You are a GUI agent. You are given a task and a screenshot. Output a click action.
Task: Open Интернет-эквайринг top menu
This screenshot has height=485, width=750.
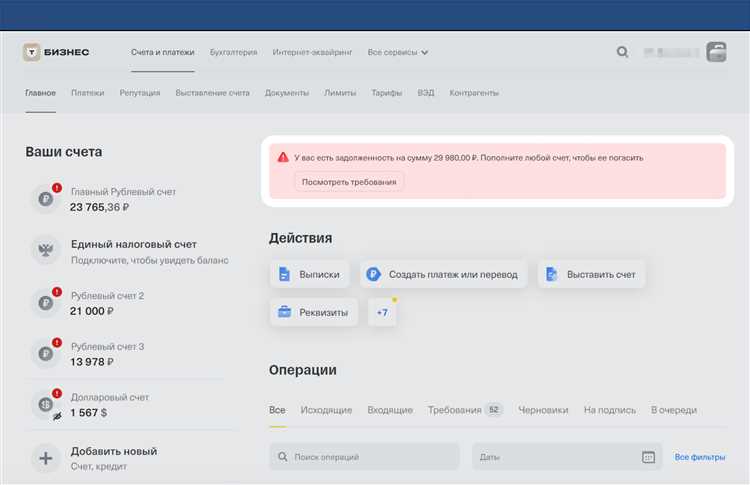tap(312, 52)
